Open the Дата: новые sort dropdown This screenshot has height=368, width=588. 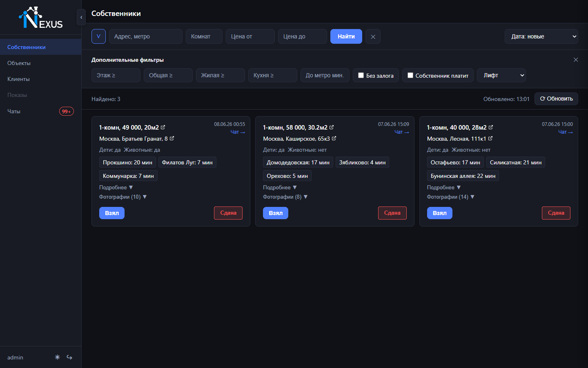point(541,36)
